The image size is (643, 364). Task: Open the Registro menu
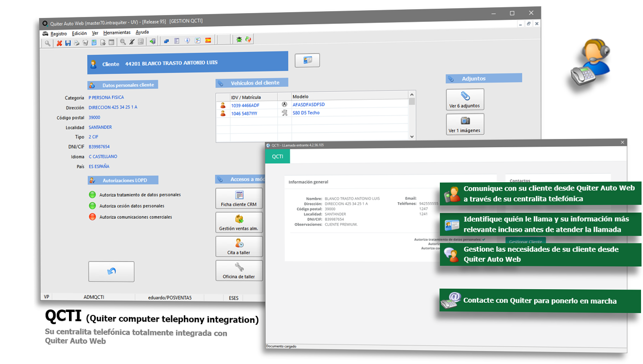click(x=58, y=34)
